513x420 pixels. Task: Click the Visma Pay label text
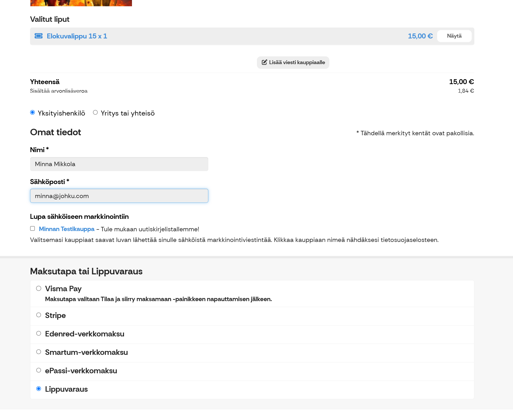pyautogui.click(x=63, y=289)
